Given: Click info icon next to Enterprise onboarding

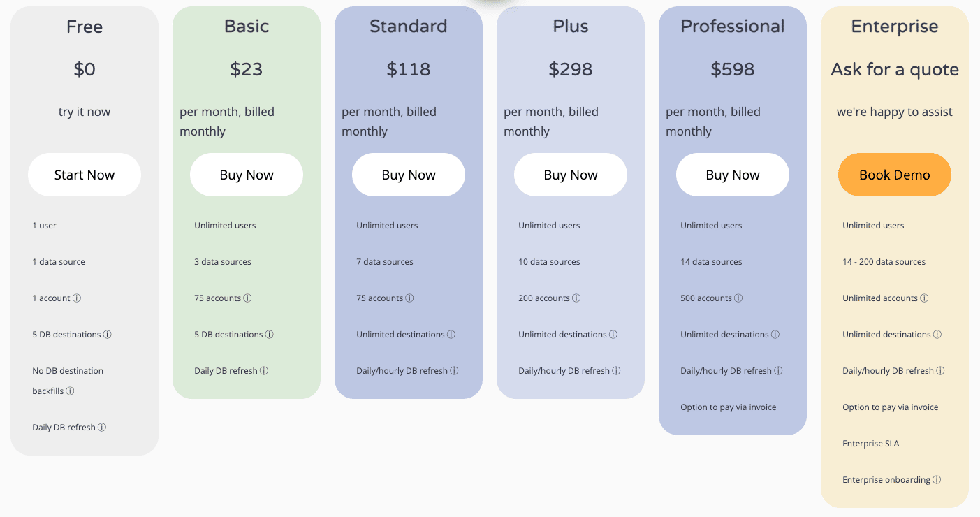Looking at the screenshot, I should click(937, 480).
